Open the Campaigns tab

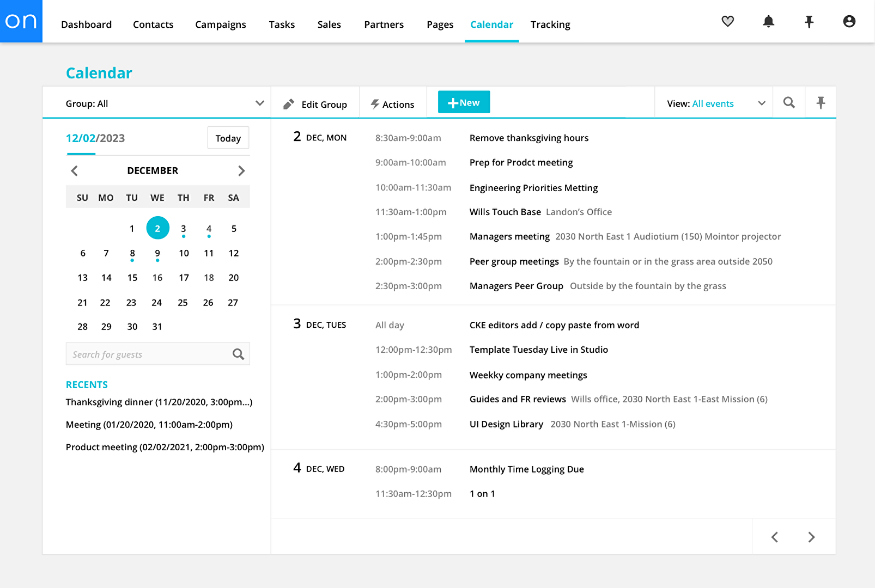click(221, 24)
